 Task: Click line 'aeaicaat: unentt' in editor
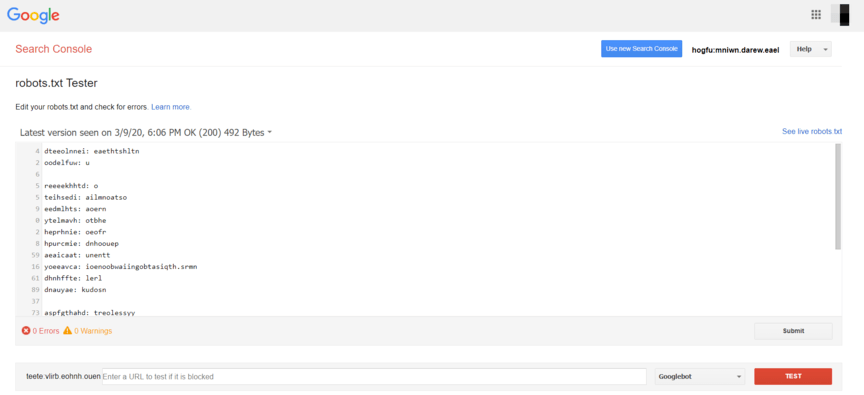pos(77,255)
